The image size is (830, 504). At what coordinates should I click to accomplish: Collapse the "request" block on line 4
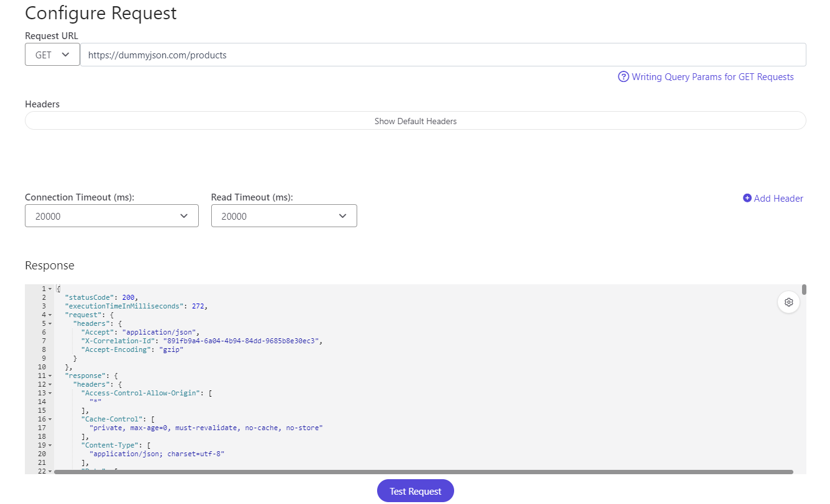tap(50, 315)
